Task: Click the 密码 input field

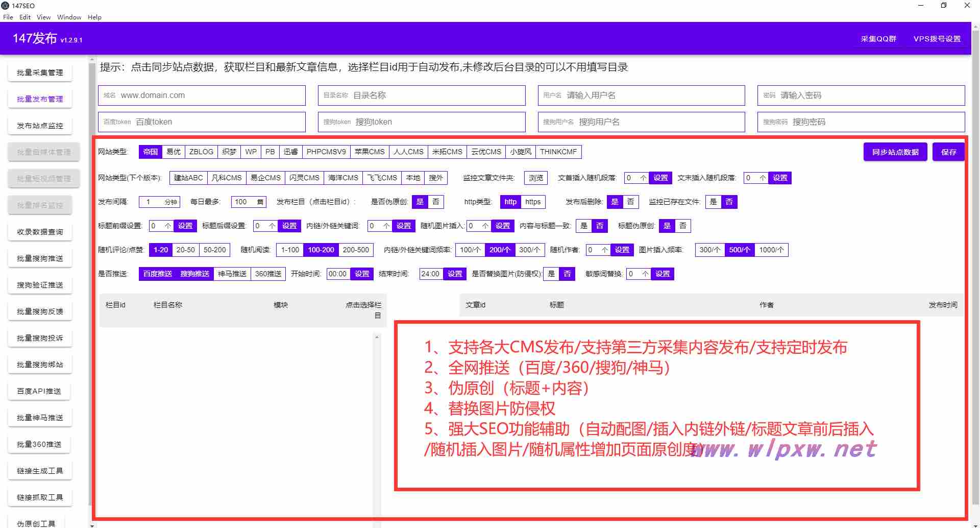Action: click(861, 95)
